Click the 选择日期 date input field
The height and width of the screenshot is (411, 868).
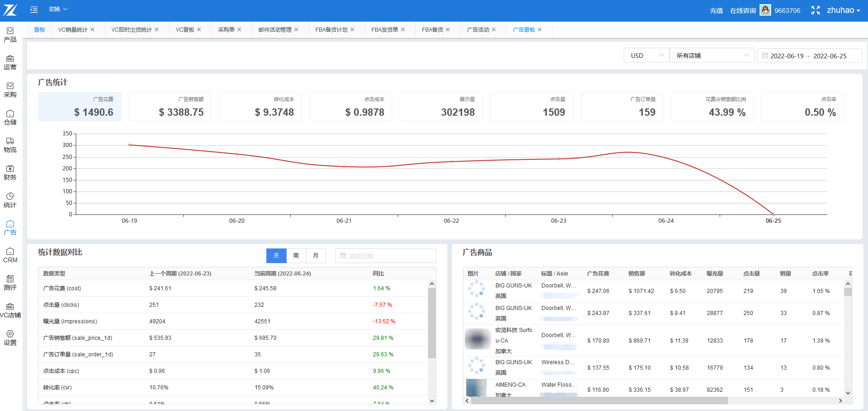(386, 256)
